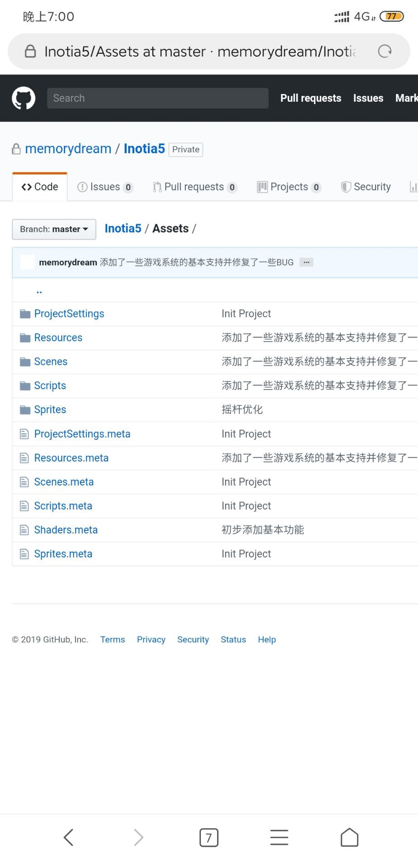418x868 pixels.
Task: Open the Resources folder
Action: 58,338
